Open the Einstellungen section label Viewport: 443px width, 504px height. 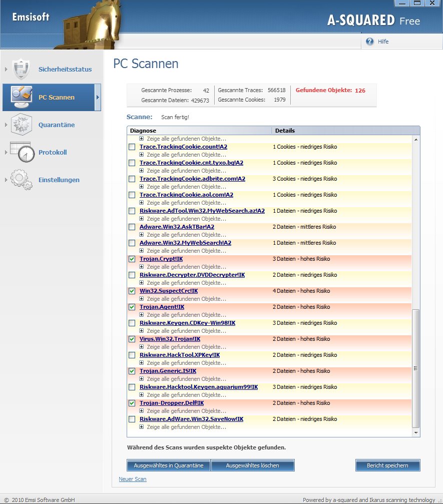pos(59,180)
